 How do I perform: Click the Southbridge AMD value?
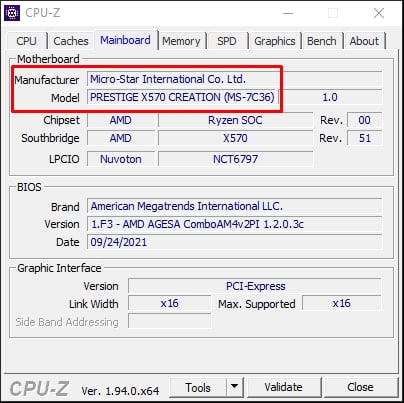tap(121, 138)
